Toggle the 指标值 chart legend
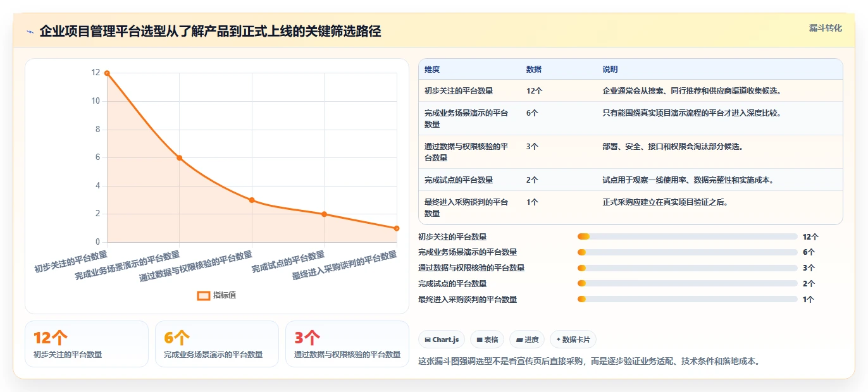The image size is (868, 392). [x=216, y=295]
